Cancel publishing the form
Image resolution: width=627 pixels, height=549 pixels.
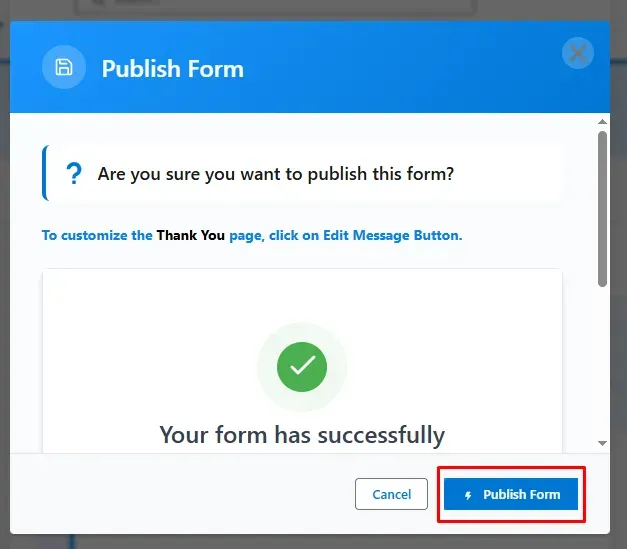[391, 494]
